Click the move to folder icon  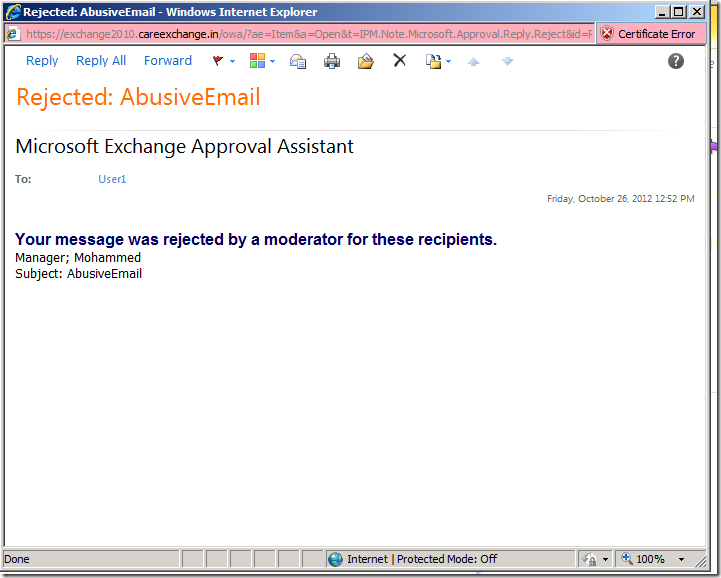pyautogui.click(x=366, y=61)
